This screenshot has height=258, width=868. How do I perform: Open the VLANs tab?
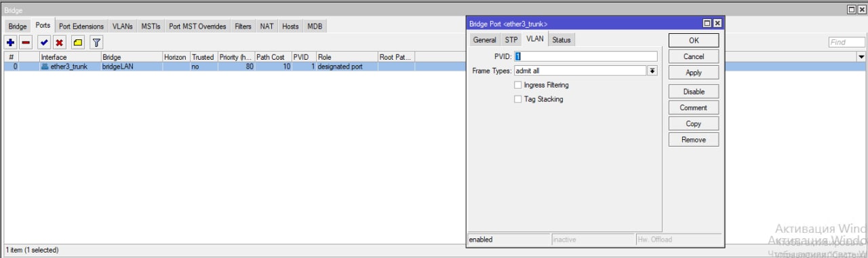pyautogui.click(x=123, y=26)
